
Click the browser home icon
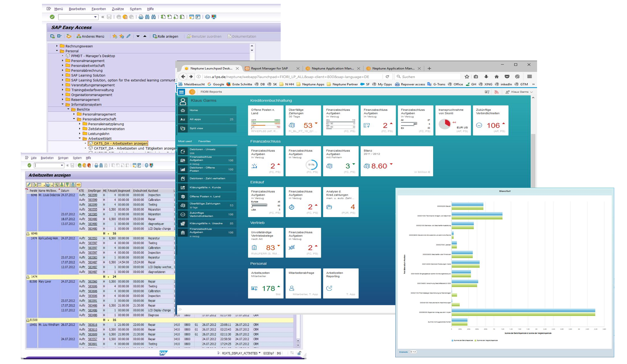coord(497,77)
